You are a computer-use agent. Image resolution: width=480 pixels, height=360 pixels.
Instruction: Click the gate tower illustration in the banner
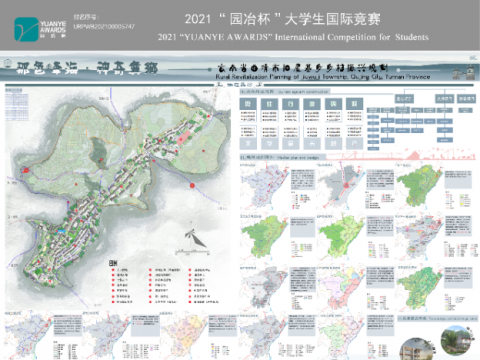[x=463, y=73]
